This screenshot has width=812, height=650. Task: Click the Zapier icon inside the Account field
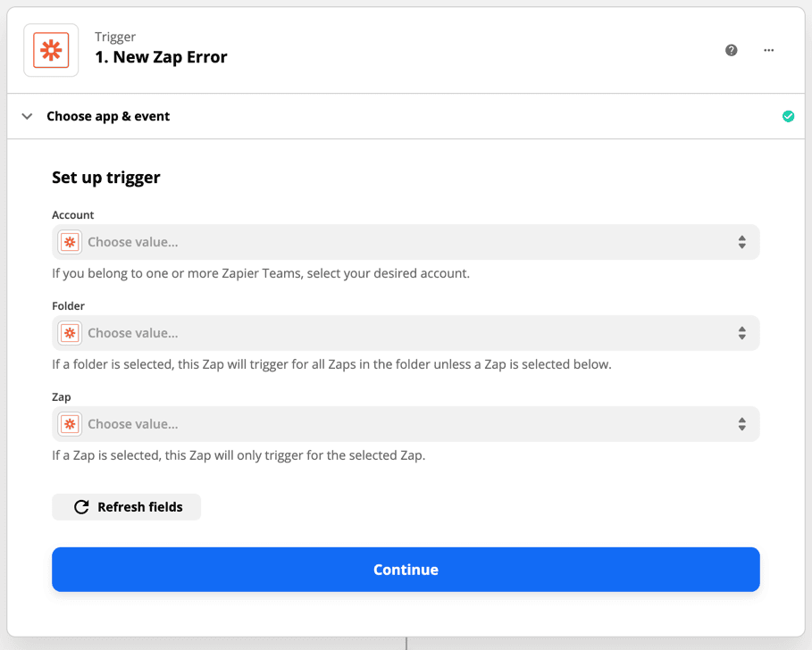click(69, 241)
